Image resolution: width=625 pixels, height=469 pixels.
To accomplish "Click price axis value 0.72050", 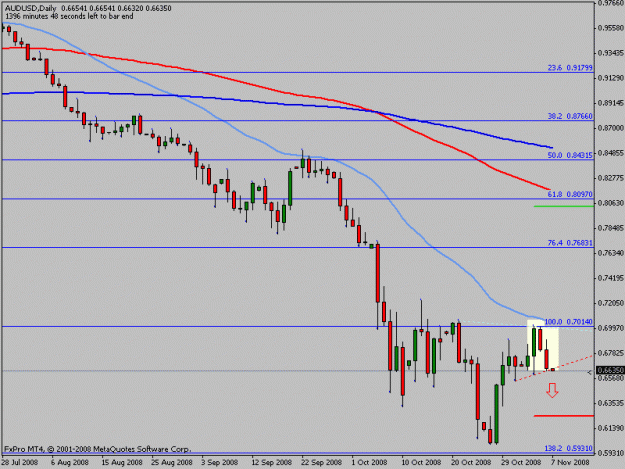I will [610, 303].
